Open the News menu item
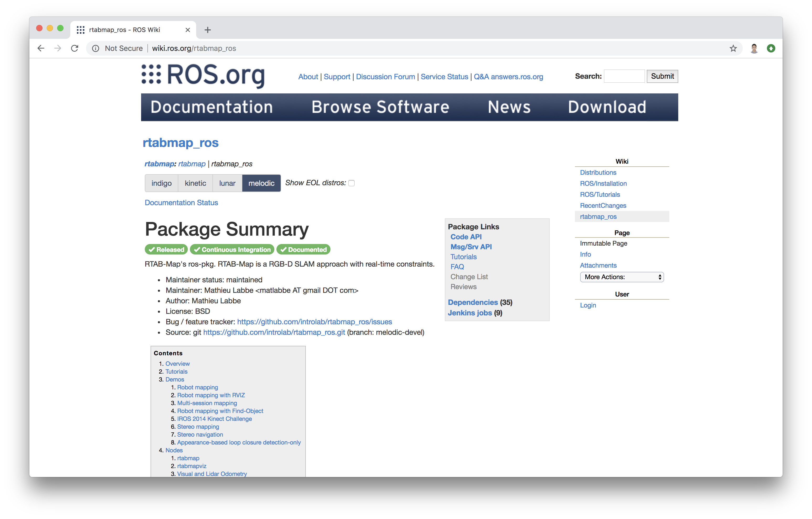 point(509,107)
